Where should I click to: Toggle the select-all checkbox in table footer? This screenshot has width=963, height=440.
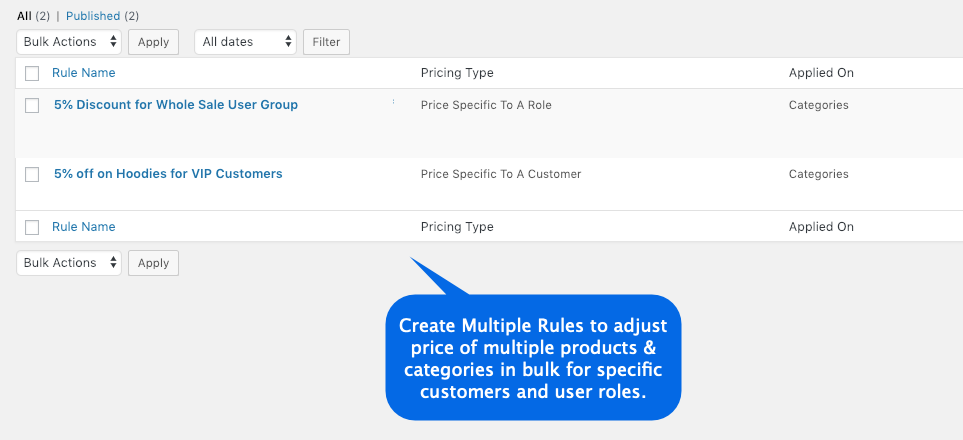tap(32, 227)
